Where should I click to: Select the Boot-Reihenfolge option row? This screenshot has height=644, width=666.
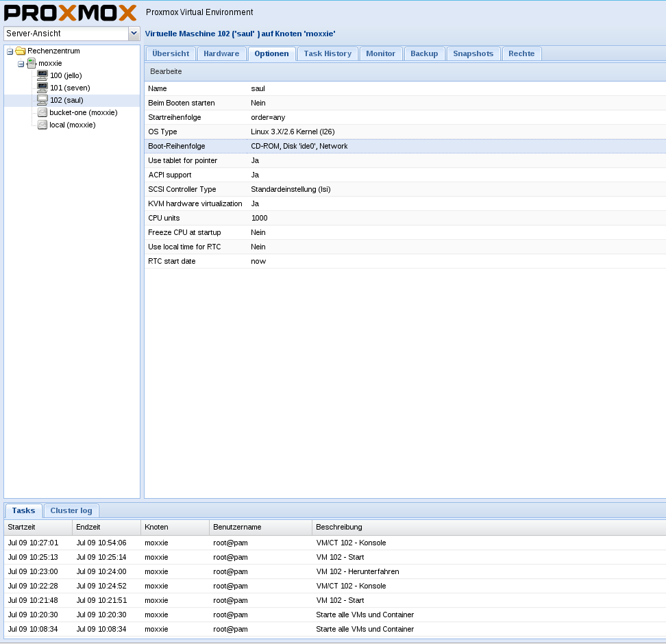tap(404, 146)
